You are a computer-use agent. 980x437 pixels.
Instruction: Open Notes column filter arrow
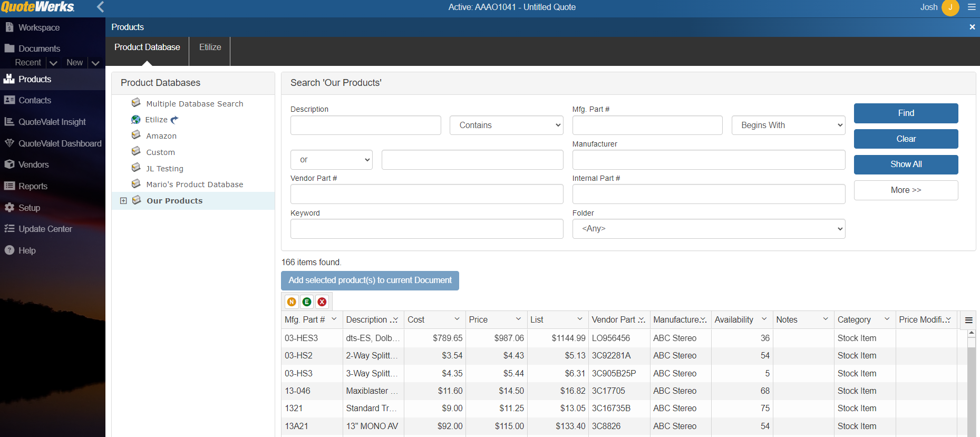(x=826, y=319)
